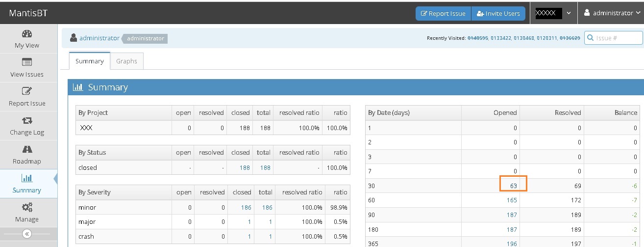Screen dimensions: 644x247
Task: Click the Report Issue button in top bar
Action: (x=444, y=13)
